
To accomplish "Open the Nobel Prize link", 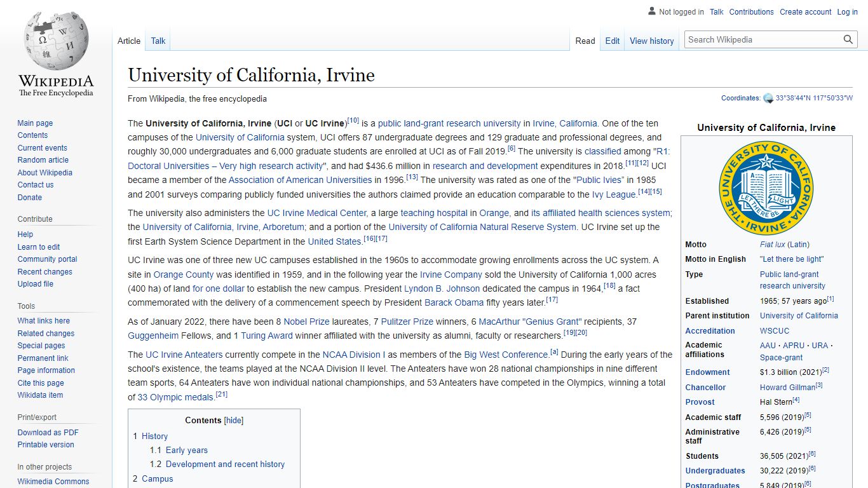I will (306, 322).
